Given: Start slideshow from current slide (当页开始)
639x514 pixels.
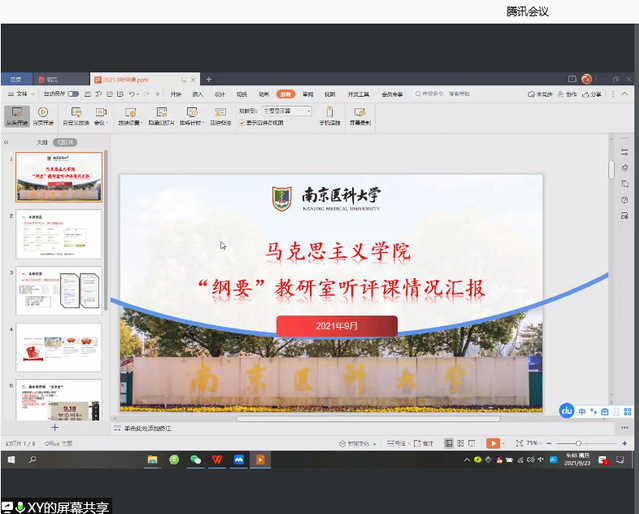Looking at the screenshot, I should point(43,116).
